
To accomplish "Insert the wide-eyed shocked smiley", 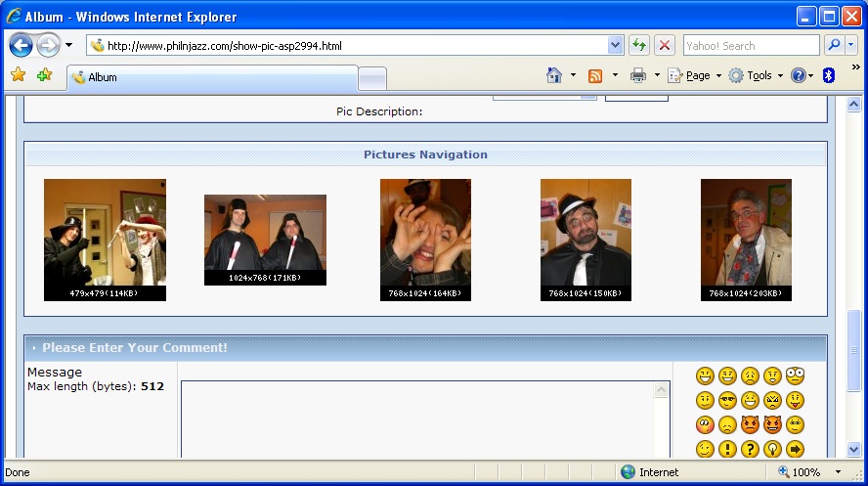I will click(x=795, y=376).
